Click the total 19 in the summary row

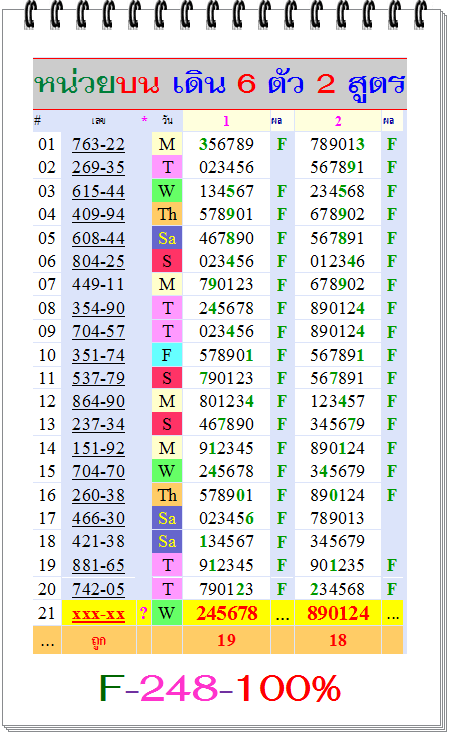(226, 640)
